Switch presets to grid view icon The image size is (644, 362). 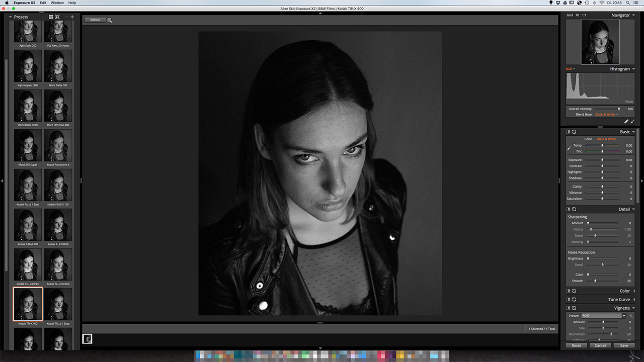pos(51,17)
